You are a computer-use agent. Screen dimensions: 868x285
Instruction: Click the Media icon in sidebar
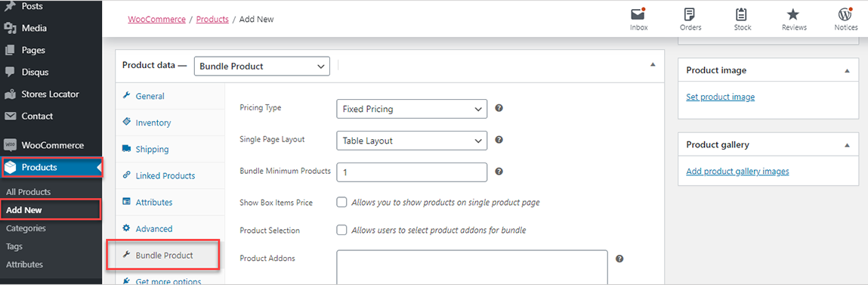9,28
